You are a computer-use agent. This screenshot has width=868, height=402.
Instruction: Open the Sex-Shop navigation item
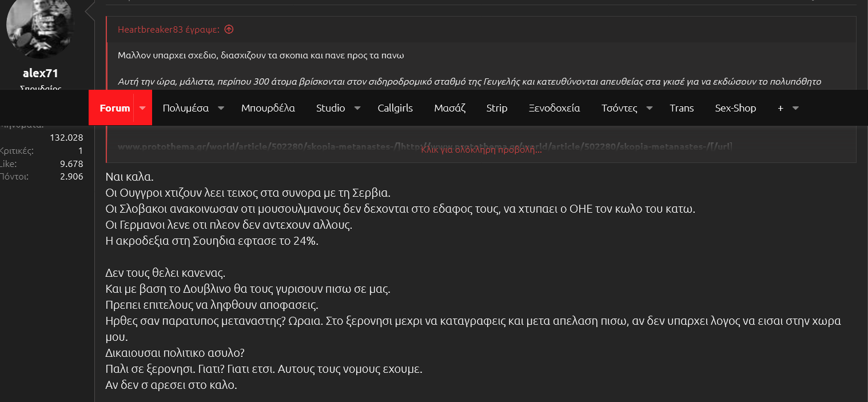click(735, 108)
